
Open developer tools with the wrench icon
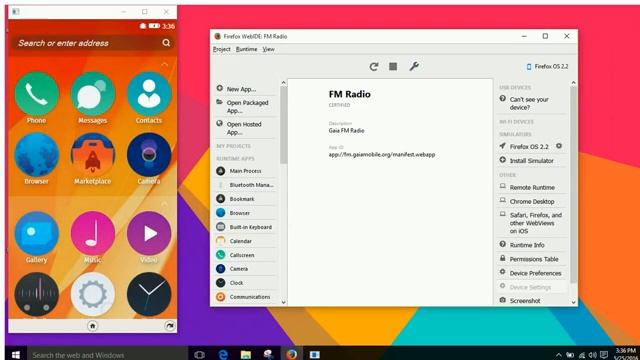[x=414, y=66]
